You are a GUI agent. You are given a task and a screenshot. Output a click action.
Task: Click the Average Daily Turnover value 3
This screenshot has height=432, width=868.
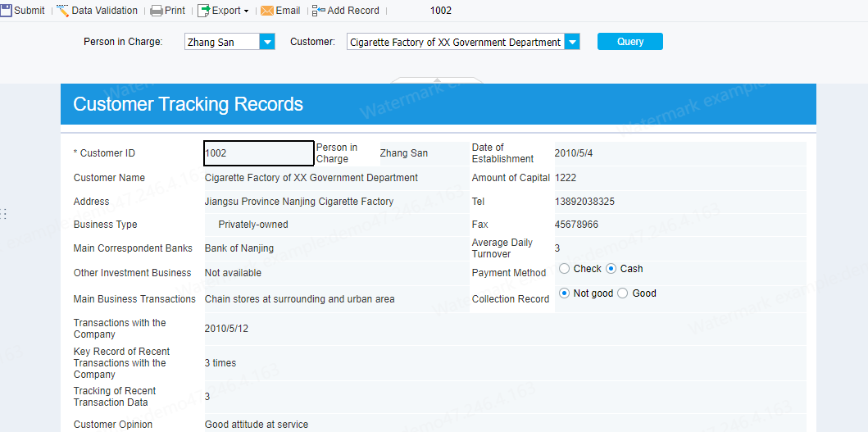tap(557, 248)
